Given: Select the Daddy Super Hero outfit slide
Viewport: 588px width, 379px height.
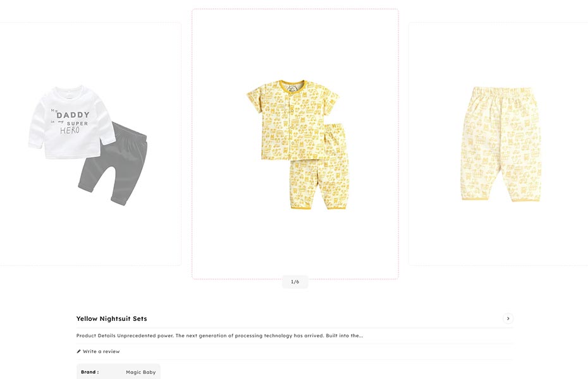Looking at the screenshot, I should 89,144.
